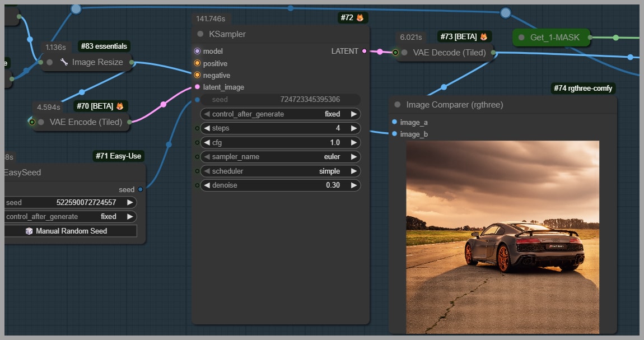This screenshot has width=644, height=340.
Task: Click the VAE Decode (Tiled) collapse dot
Action: pos(405,53)
